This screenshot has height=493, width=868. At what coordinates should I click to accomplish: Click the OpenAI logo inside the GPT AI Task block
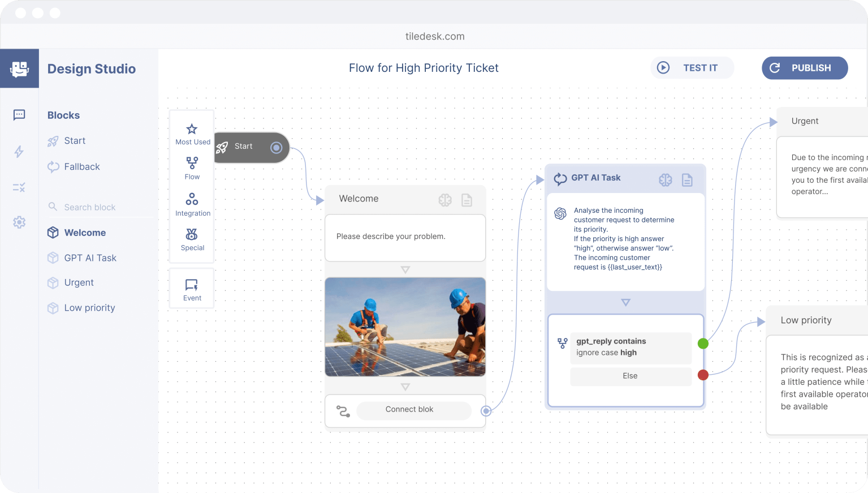(x=560, y=214)
